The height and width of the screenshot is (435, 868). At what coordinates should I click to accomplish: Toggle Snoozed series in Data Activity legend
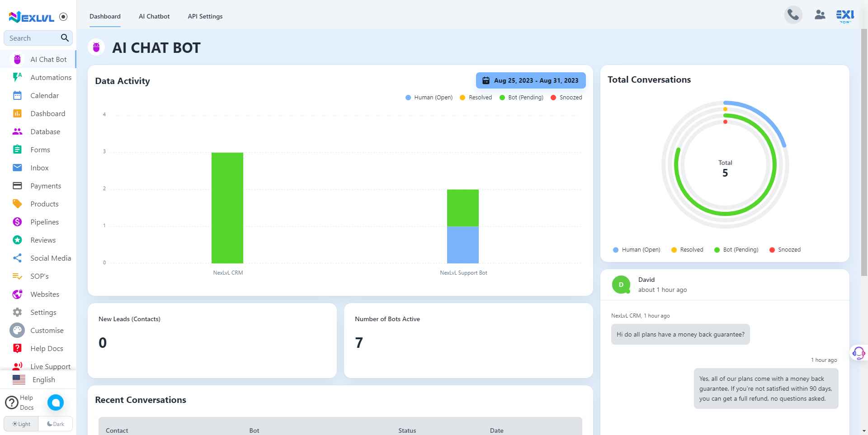tap(566, 98)
